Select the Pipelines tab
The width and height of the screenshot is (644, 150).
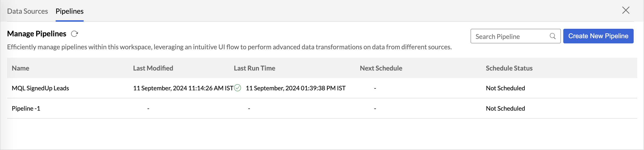[69, 11]
